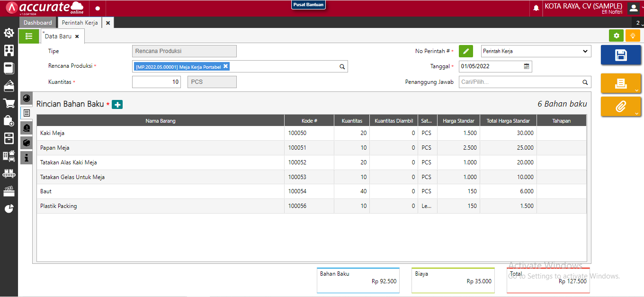Open the tax module icon in sidebar

click(9, 191)
